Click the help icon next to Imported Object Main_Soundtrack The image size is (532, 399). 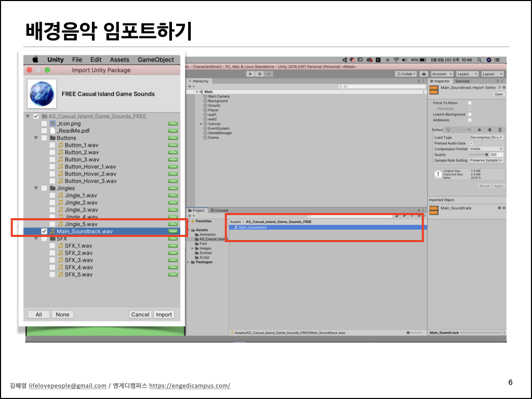point(499,208)
